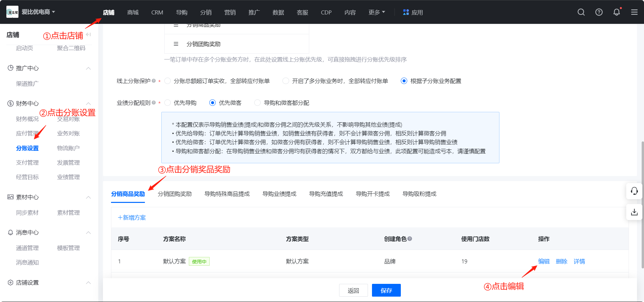Screen dimensions: 644x302
Task: Click the 应用 apps grid icon
Action: (x=406, y=12)
